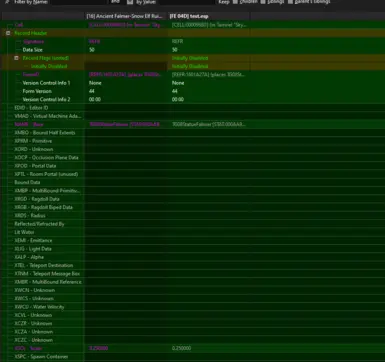Select the [FE 04D] test.esp column header

point(208,16)
